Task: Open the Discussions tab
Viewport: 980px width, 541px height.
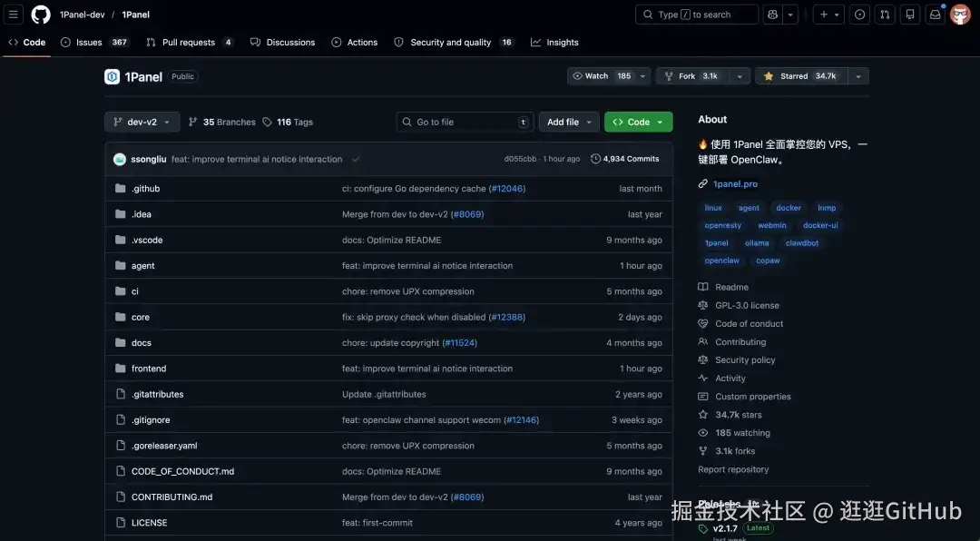Action: coord(282,43)
